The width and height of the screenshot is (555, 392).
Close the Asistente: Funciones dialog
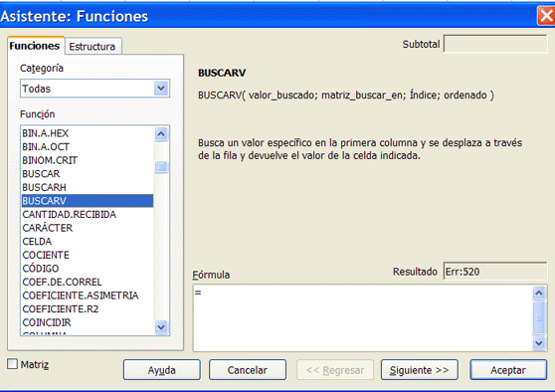pos(546,16)
